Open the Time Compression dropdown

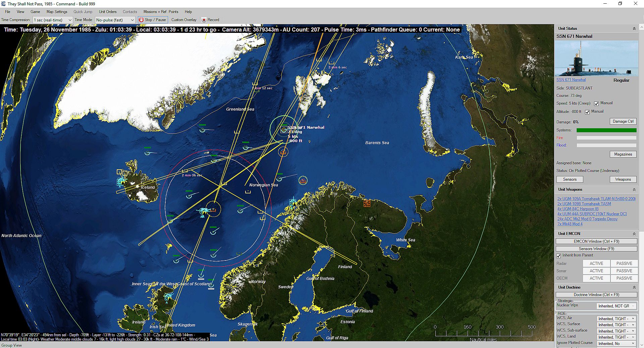pyautogui.click(x=53, y=20)
